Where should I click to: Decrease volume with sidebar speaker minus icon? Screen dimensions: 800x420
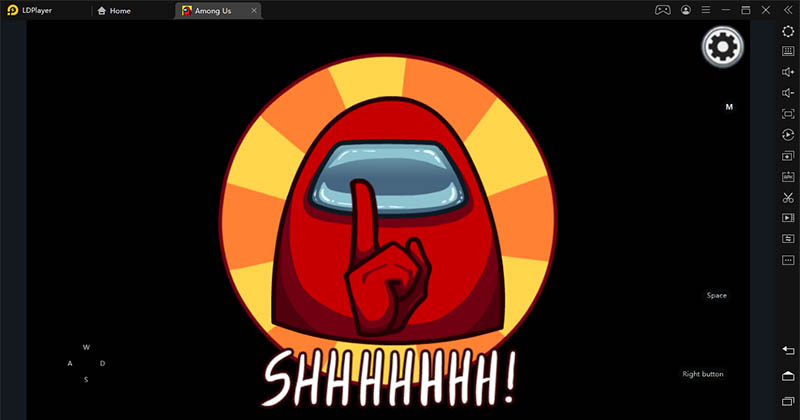(x=788, y=93)
